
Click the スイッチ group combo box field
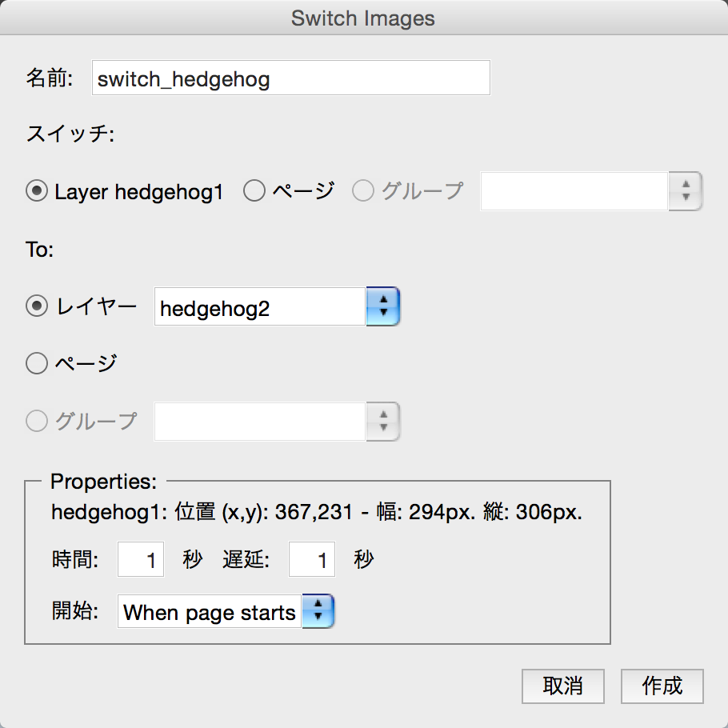point(574,191)
